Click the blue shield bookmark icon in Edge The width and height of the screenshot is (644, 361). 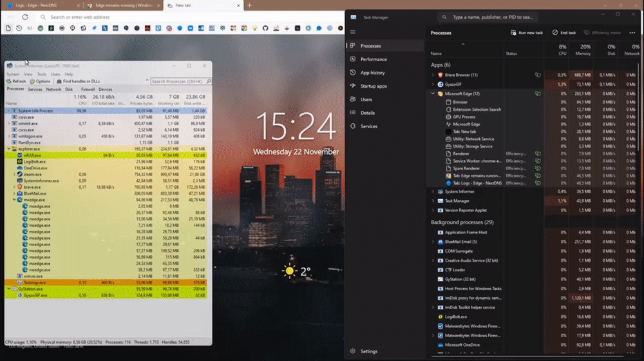[x=180, y=28]
